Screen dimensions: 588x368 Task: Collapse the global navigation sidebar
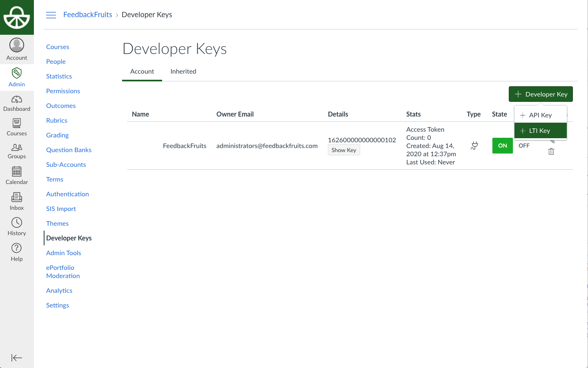tap(17, 358)
